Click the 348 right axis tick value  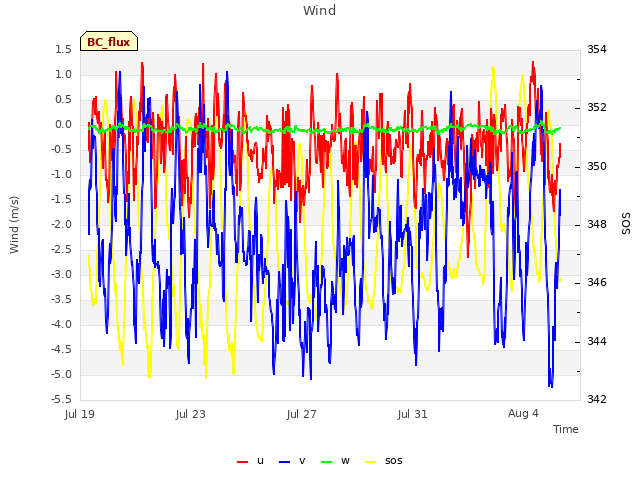pyautogui.click(x=597, y=224)
